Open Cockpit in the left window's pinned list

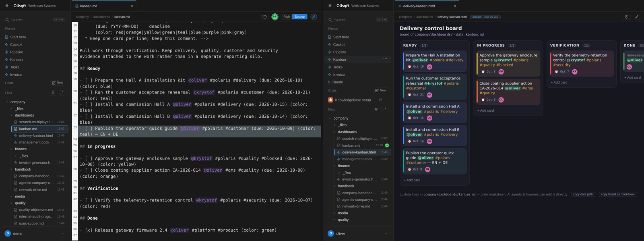[35, 44]
